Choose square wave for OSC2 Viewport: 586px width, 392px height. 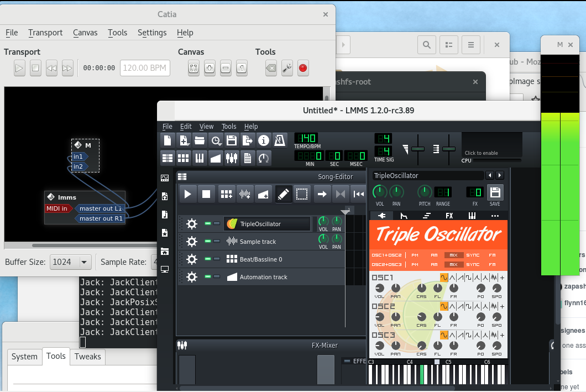coord(469,306)
